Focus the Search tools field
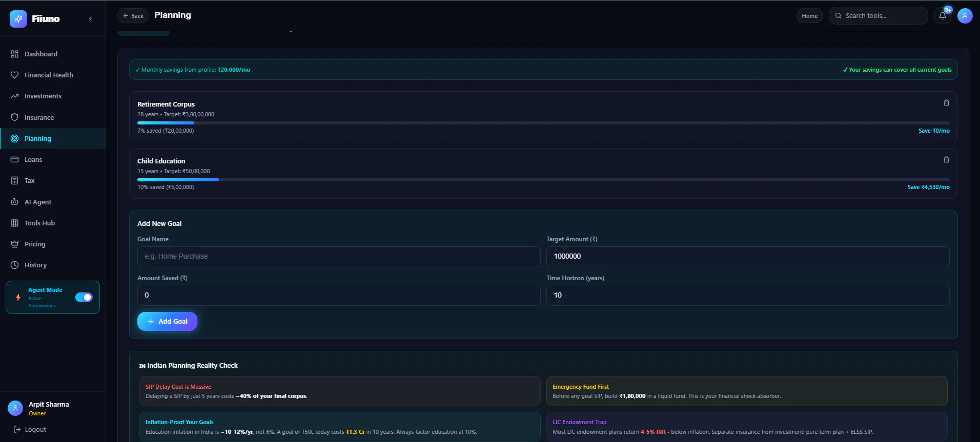The height and width of the screenshot is (442, 980). [x=879, y=16]
